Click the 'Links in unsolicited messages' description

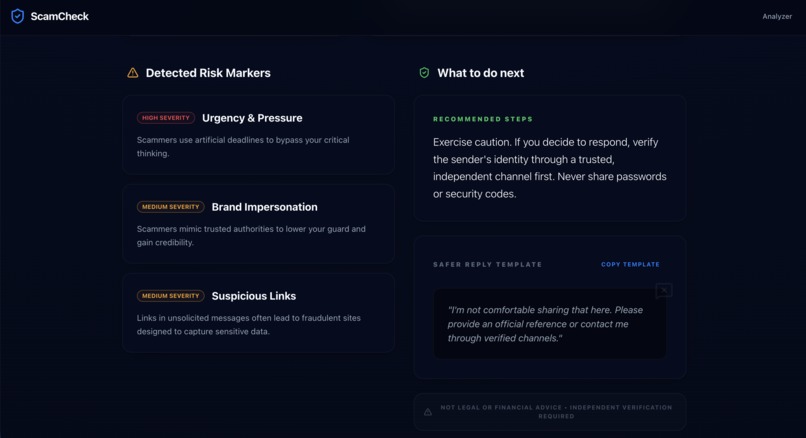point(249,324)
